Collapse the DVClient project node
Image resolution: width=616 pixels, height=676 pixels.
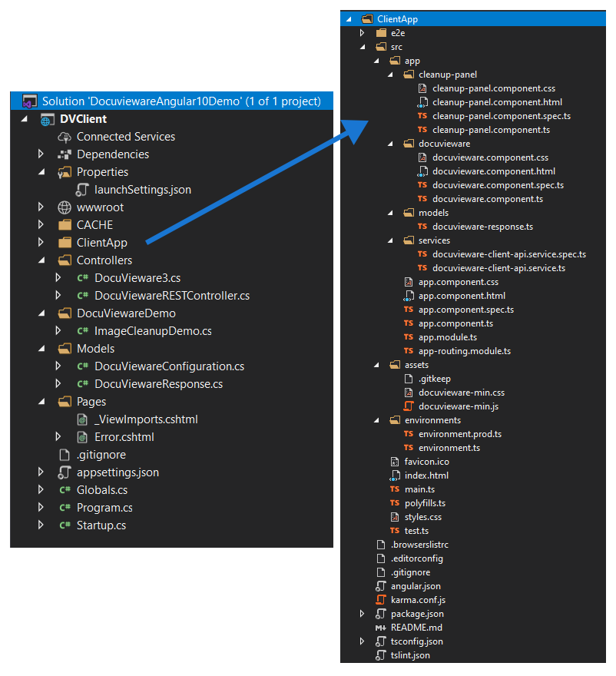point(24,119)
